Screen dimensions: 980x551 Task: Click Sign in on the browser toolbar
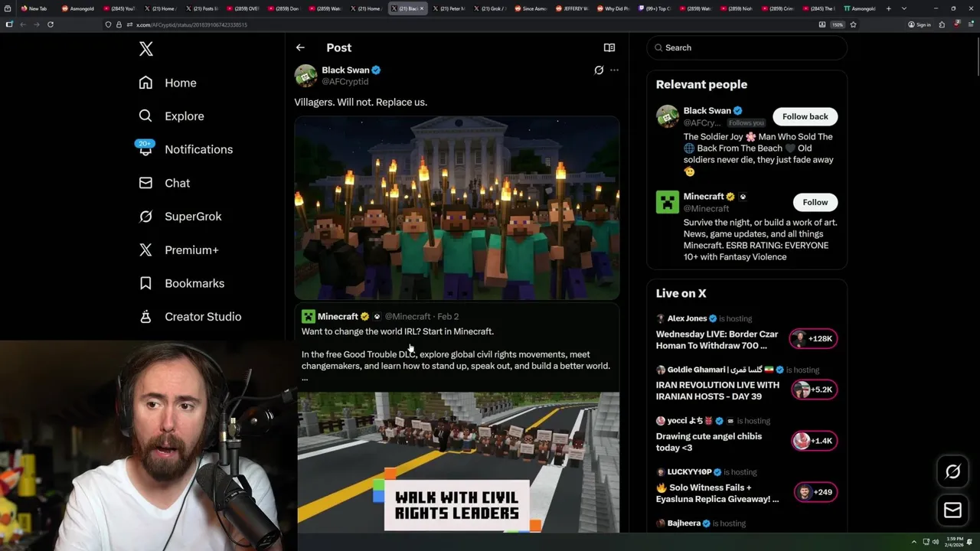pyautogui.click(x=920, y=24)
